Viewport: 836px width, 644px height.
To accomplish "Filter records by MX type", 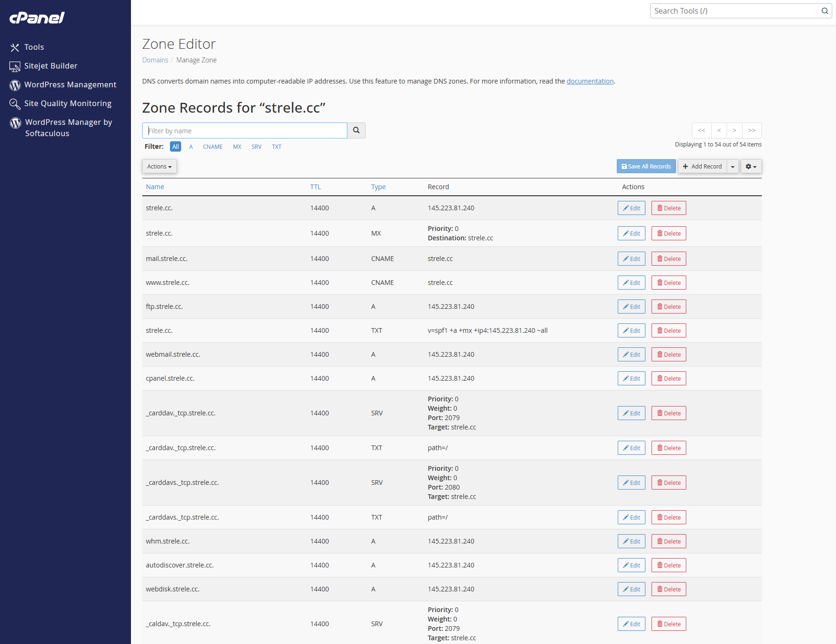I will [x=237, y=147].
